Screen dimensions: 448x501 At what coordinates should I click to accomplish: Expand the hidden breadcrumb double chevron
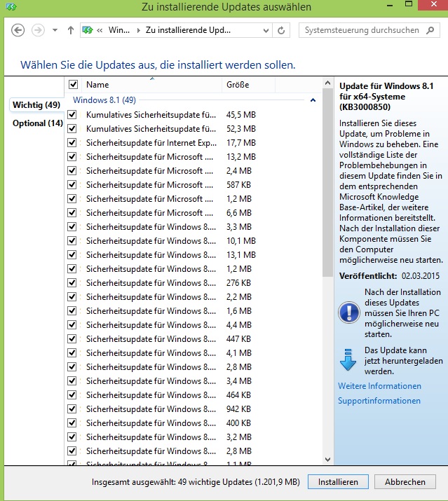click(100, 30)
